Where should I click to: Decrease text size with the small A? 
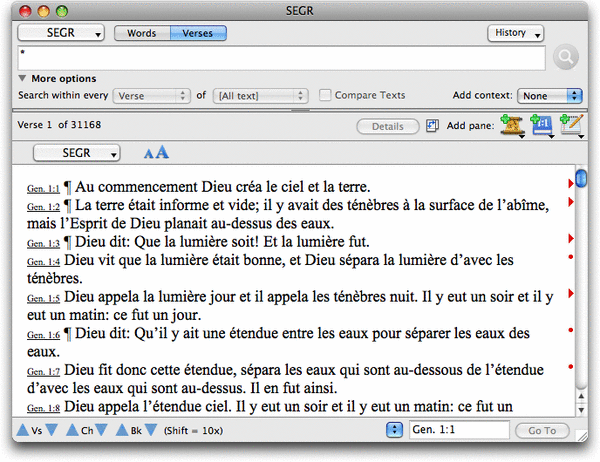tap(149, 154)
